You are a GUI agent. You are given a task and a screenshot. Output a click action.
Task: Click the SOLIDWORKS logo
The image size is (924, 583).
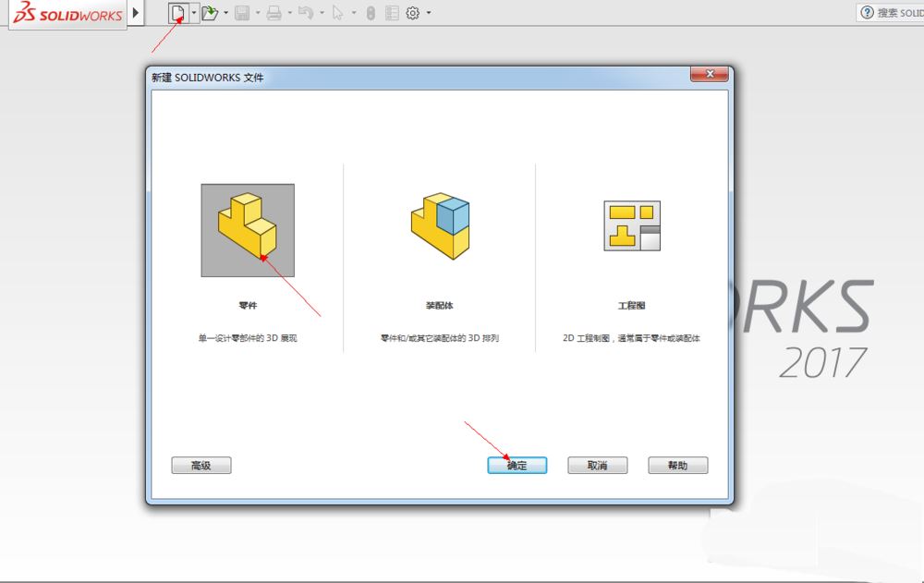67,13
